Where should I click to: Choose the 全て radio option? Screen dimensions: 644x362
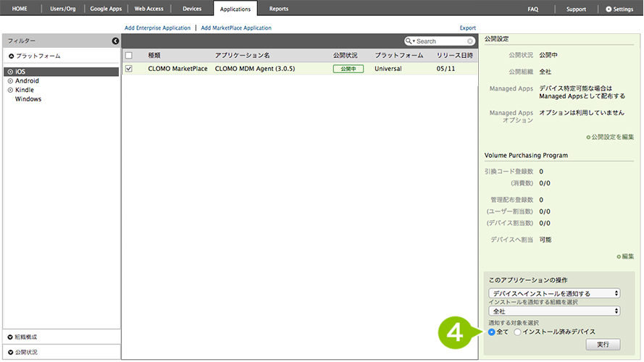click(x=492, y=332)
